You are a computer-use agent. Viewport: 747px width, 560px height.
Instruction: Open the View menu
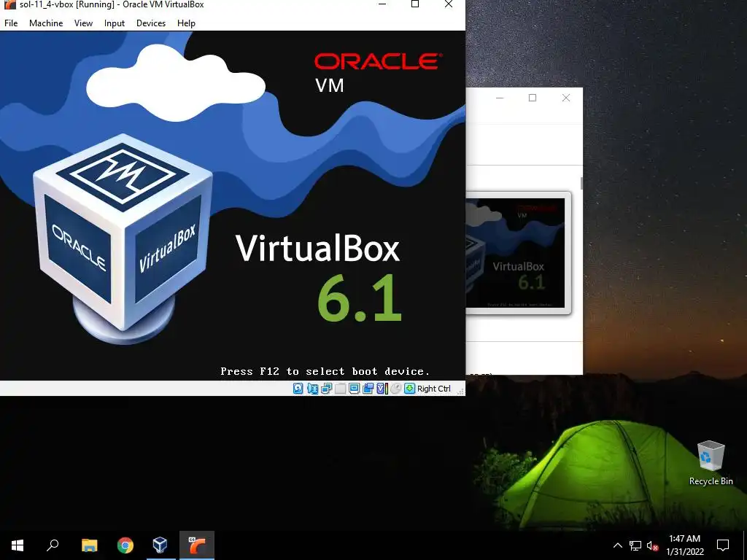tap(83, 23)
